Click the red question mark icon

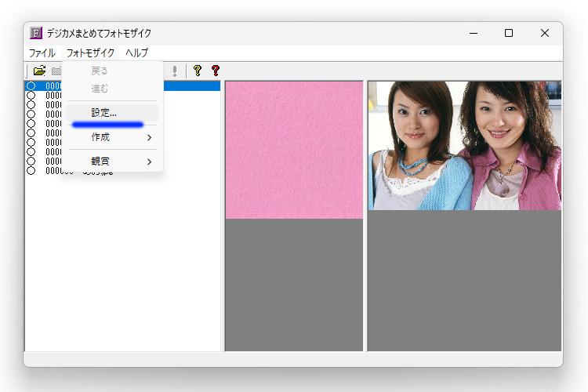(216, 71)
